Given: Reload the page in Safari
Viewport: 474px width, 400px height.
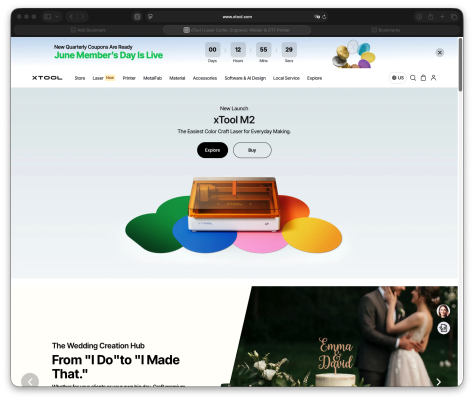Looking at the screenshot, I should (324, 17).
